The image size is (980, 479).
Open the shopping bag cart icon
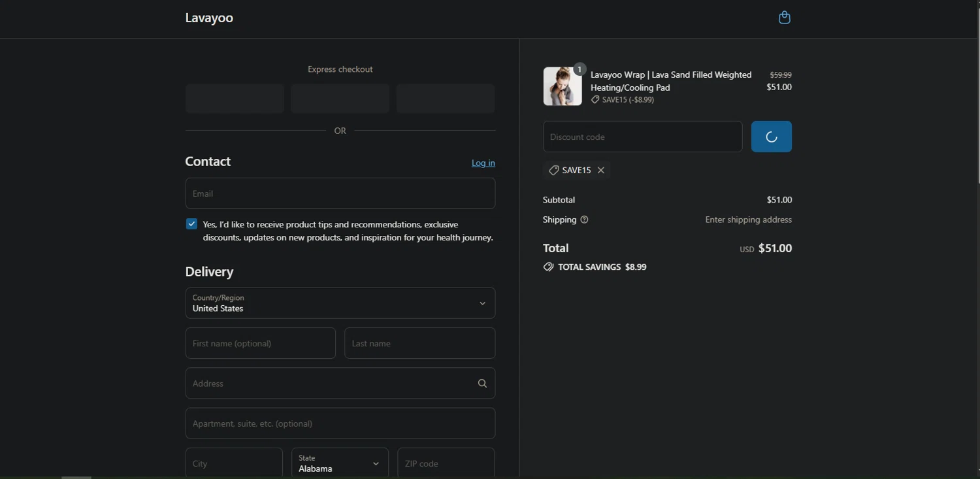point(785,18)
